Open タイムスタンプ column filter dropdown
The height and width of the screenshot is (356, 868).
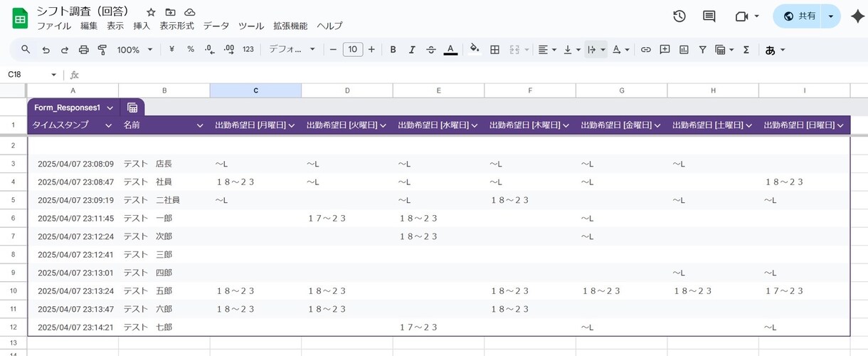(x=108, y=125)
